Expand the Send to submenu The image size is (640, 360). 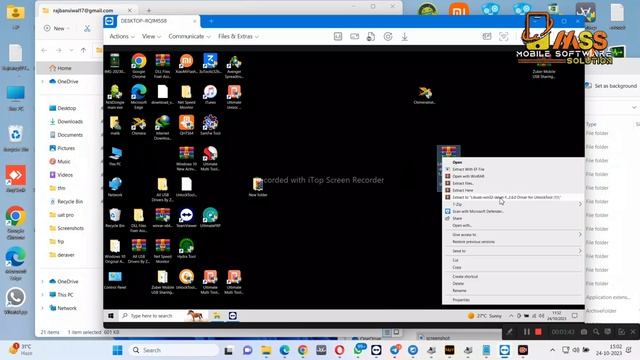[513, 251]
